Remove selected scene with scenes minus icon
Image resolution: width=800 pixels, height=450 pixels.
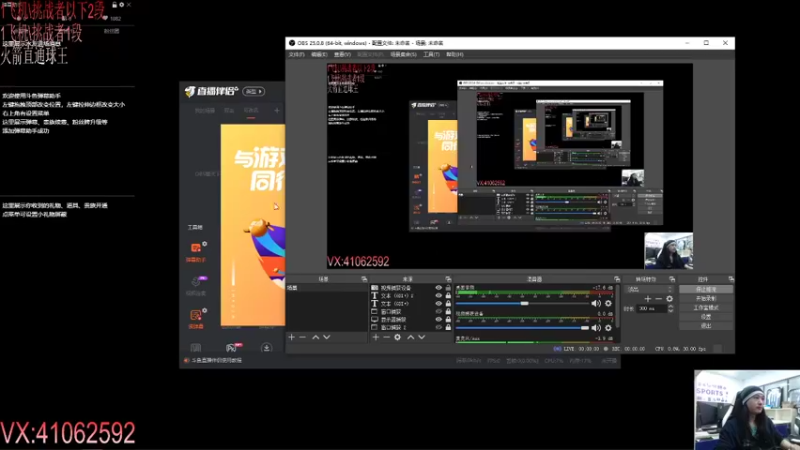pos(303,337)
